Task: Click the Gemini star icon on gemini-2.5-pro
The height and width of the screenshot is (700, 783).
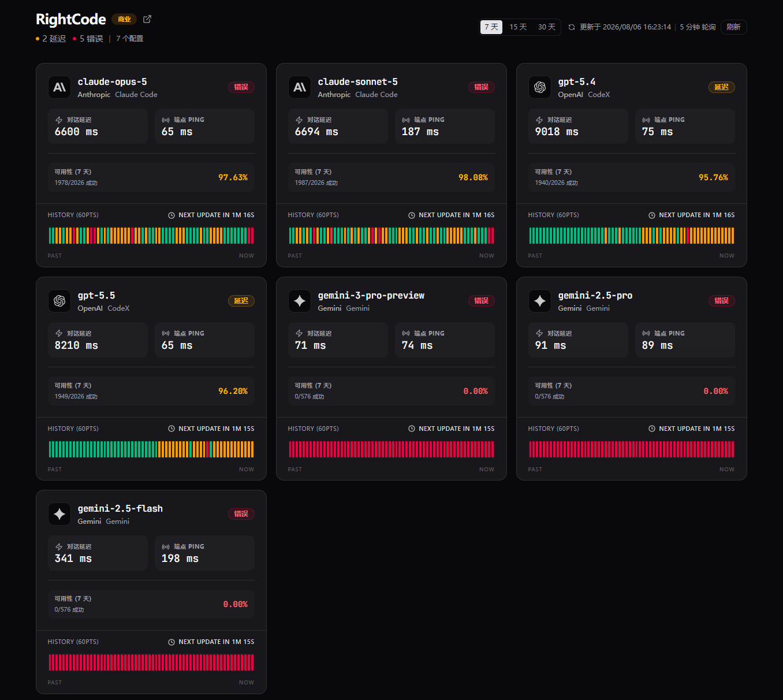Action: (x=540, y=301)
